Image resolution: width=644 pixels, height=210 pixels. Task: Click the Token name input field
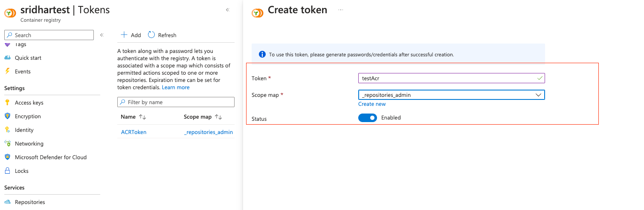(448, 78)
